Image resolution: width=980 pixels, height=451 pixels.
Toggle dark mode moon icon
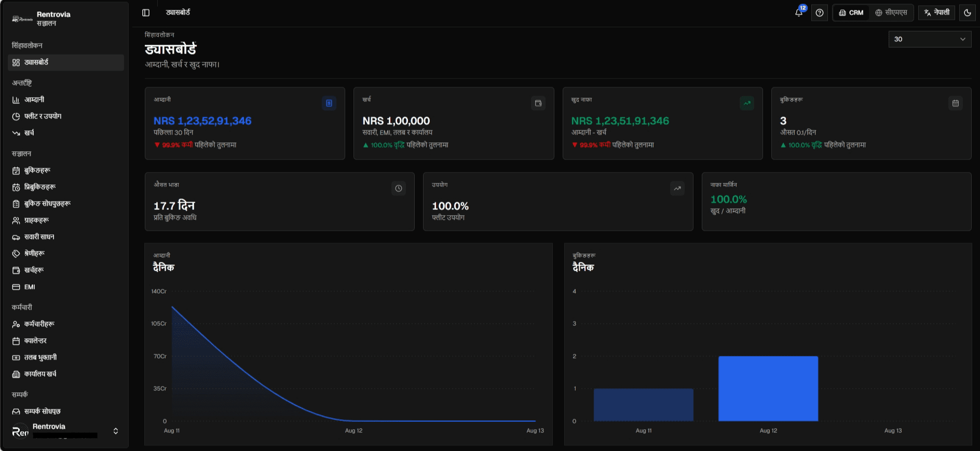tap(968, 12)
